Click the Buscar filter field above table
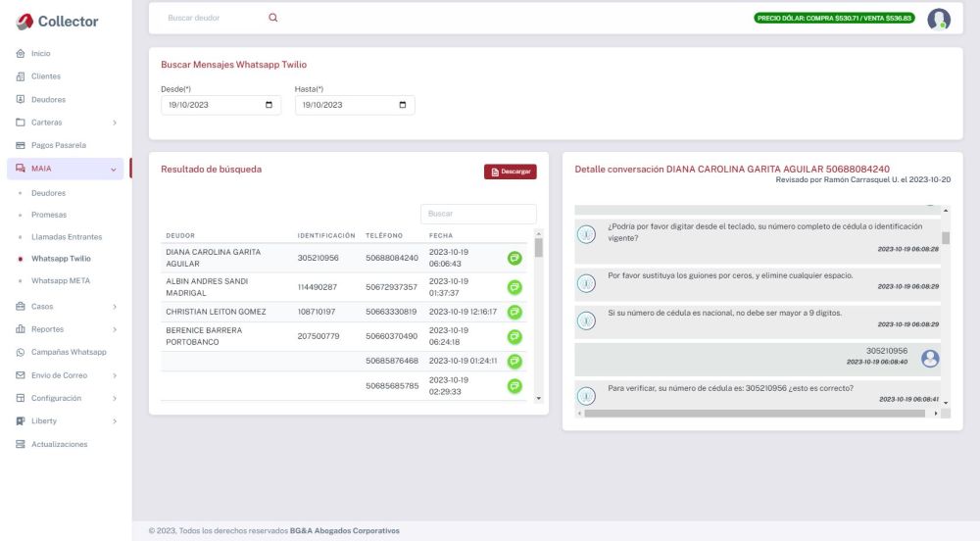980x541 pixels. (478, 213)
